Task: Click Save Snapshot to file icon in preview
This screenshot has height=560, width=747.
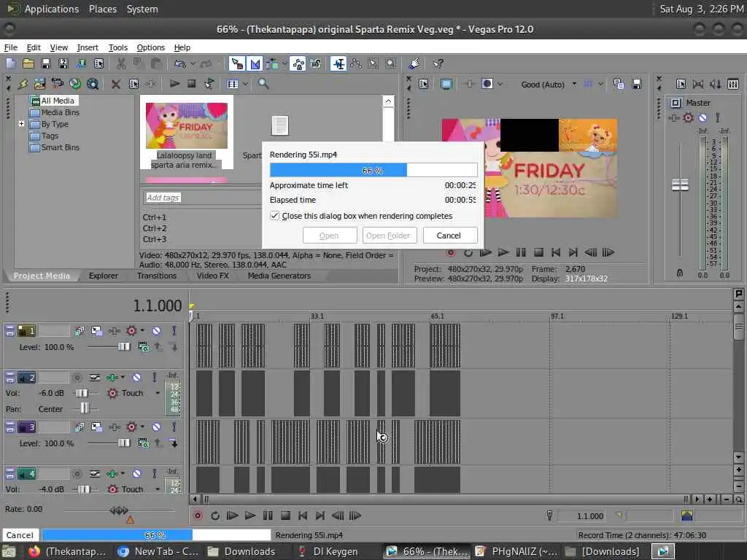Action: pos(636,85)
